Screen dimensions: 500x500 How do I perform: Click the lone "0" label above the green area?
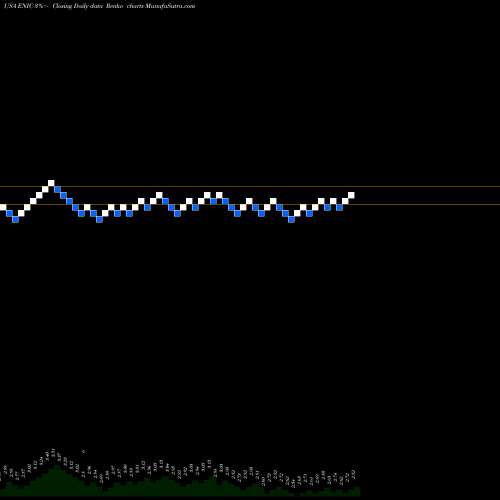click(x=83, y=452)
